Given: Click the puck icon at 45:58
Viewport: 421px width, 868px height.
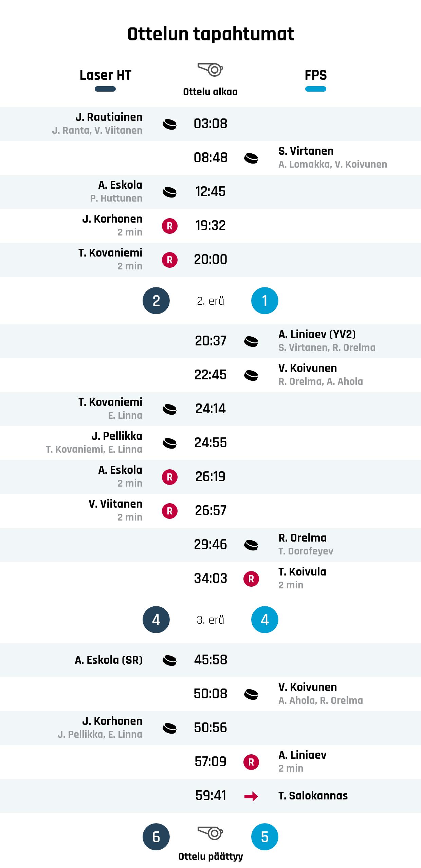Looking at the screenshot, I should 169,660.
